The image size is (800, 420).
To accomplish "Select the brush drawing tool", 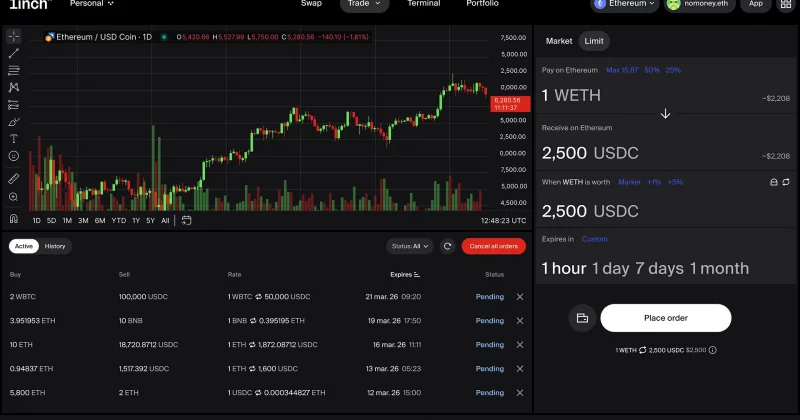I will click(x=14, y=122).
